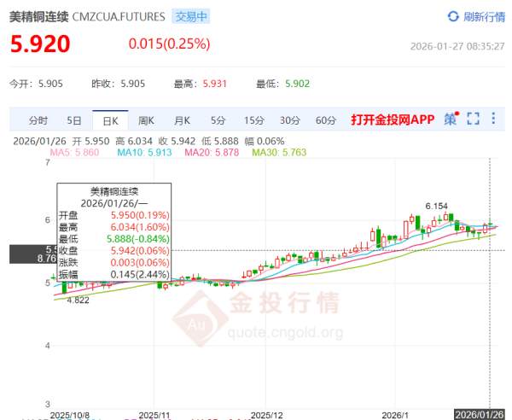
Task: Click the MA30: 5.763 legend label
Action: 279,153
